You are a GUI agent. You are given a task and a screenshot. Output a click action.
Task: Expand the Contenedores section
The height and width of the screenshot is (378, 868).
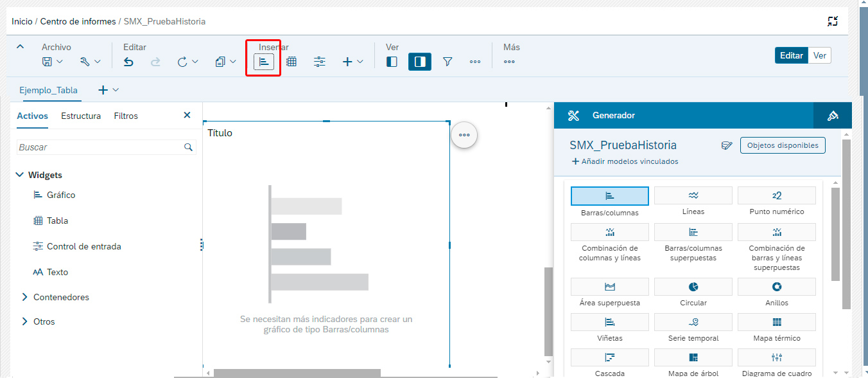(25, 297)
